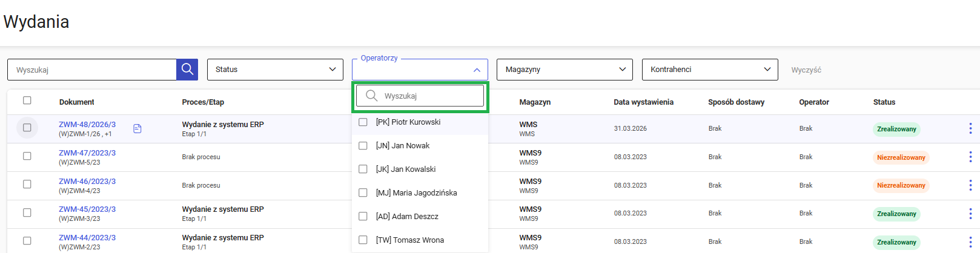This screenshot has height=253, width=980.
Task: Collapse the Operatorzy dropdown chevron
Action: (477, 70)
